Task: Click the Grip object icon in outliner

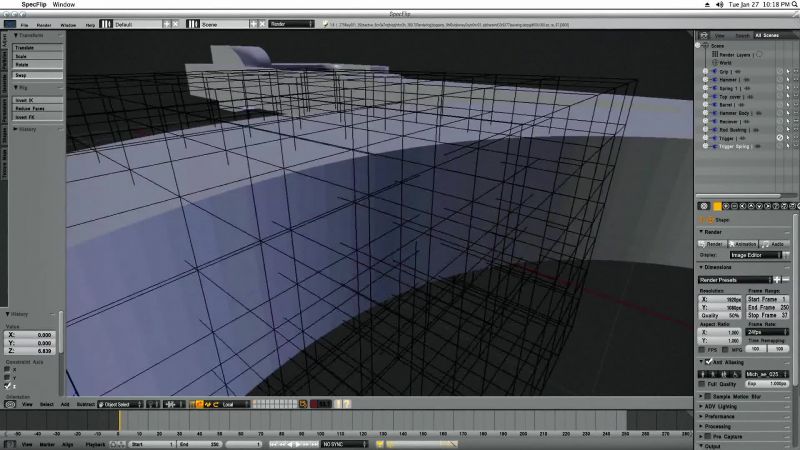Action: [715, 71]
